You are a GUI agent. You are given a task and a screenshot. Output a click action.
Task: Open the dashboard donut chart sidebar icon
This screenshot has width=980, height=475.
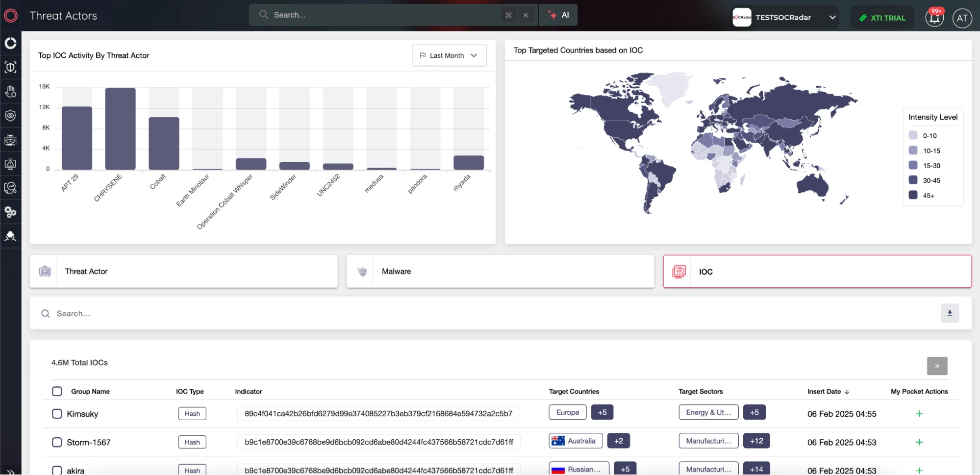pos(10,43)
